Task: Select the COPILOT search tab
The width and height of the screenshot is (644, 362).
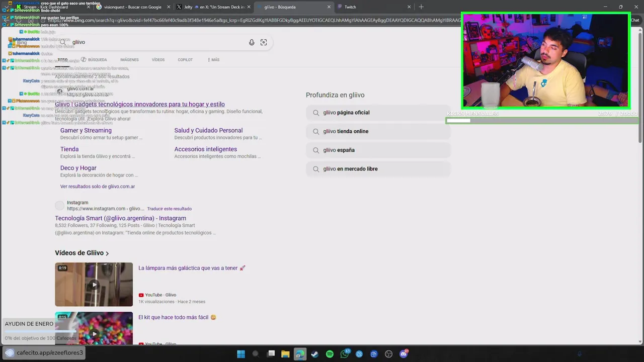Action: pos(185,60)
